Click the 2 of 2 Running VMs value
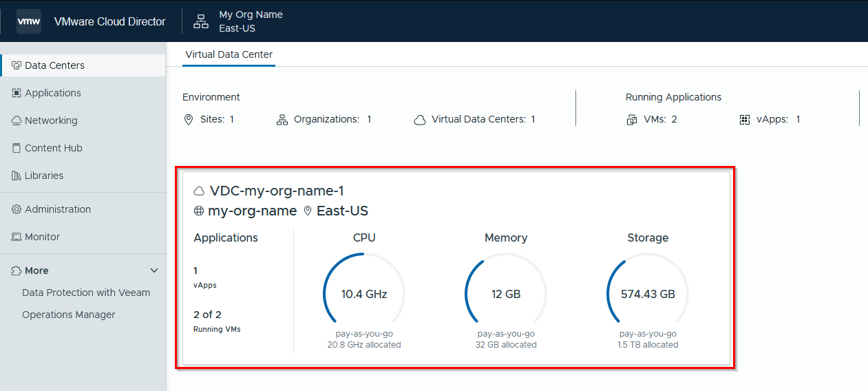The width and height of the screenshot is (868, 391). 207,315
